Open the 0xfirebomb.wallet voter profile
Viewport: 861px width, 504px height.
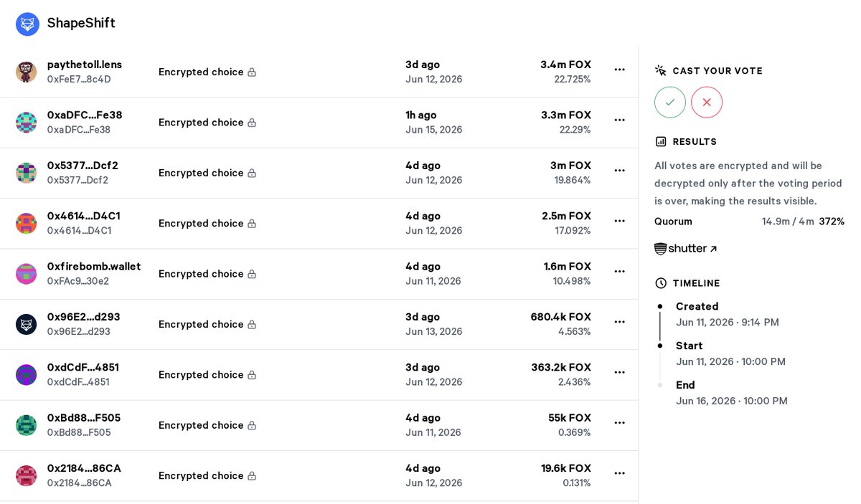point(94,266)
